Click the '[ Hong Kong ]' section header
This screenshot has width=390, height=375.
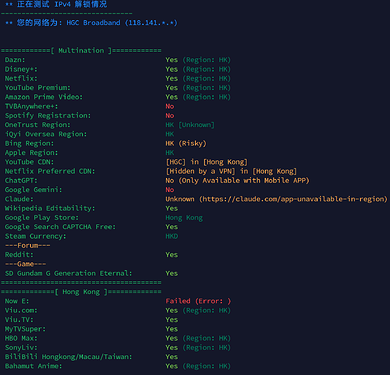pos(81,292)
